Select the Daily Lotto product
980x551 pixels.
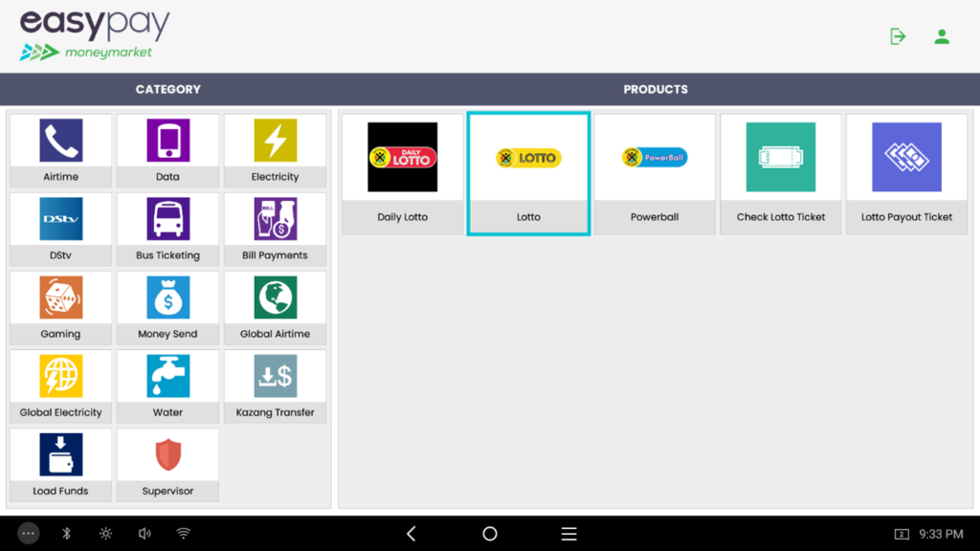point(403,174)
